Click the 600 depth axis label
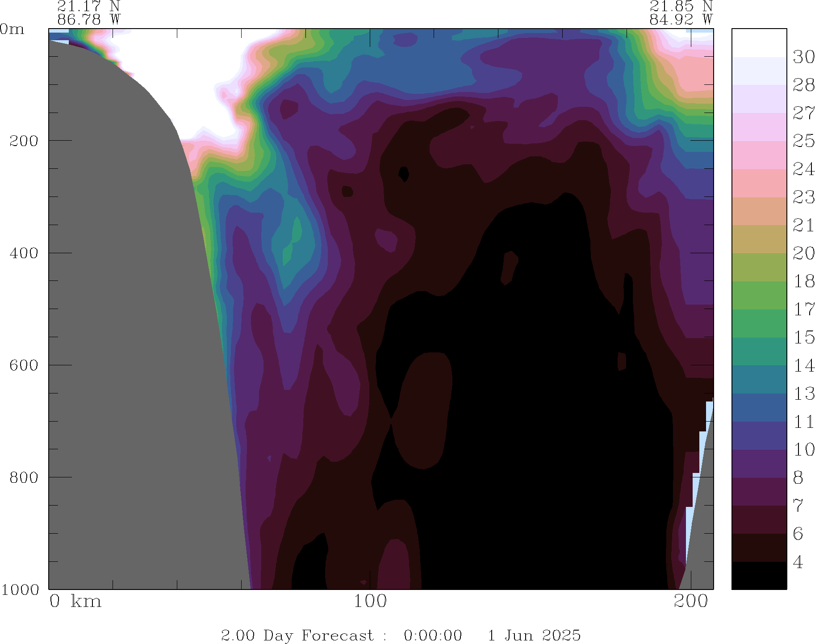Image resolution: width=815 pixels, height=644 pixels. coord(24,365)
